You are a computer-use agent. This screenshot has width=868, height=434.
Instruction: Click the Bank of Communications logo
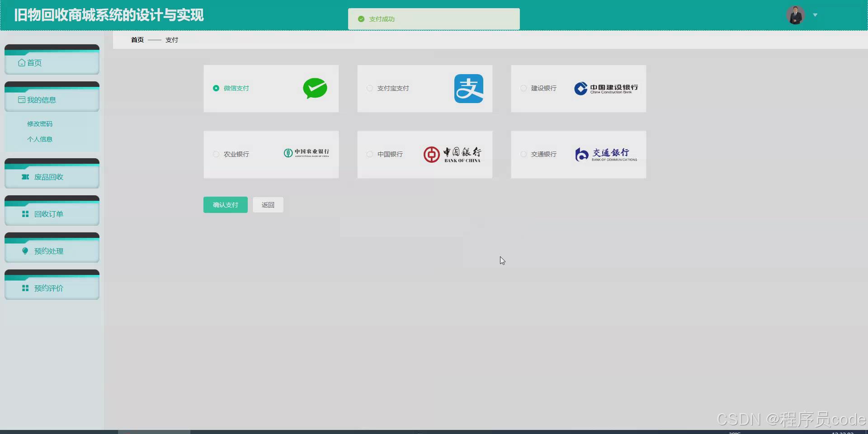pos(606,154)
